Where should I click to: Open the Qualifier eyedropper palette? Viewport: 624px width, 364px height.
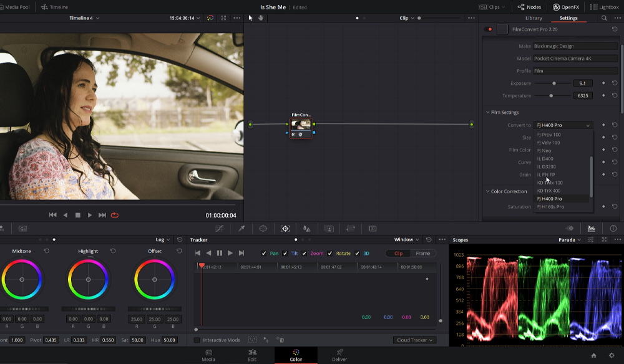coord(241,229)
